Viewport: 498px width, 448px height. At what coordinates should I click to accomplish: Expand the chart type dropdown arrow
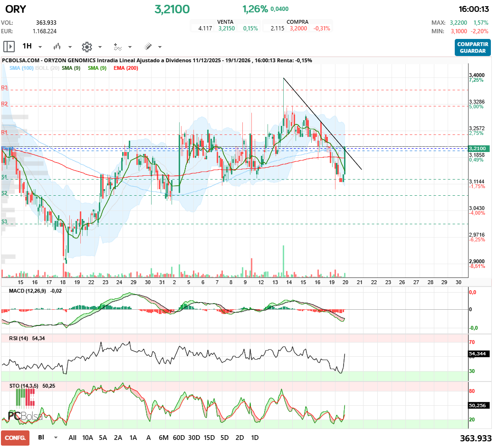pyautogui.click(x=69, y=47)
